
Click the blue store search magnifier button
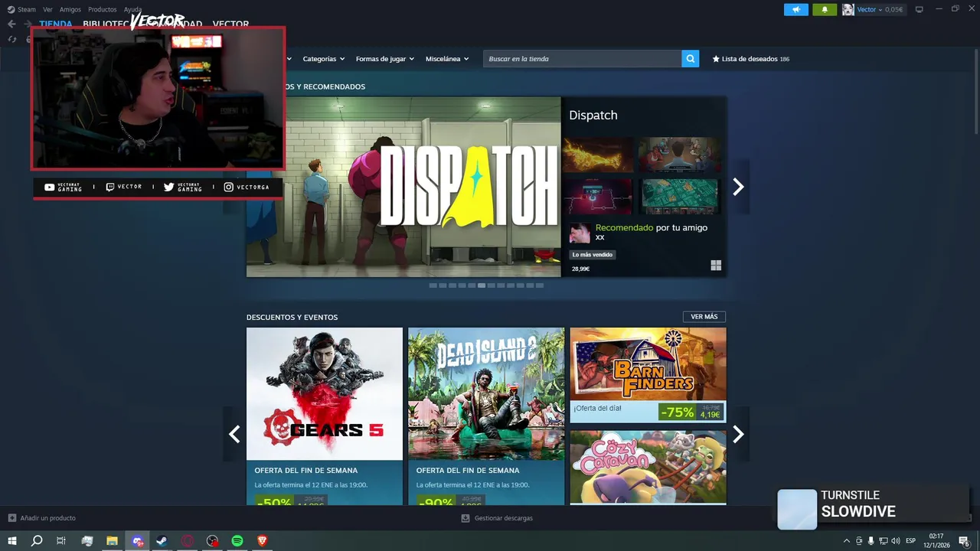pos(691,59)
